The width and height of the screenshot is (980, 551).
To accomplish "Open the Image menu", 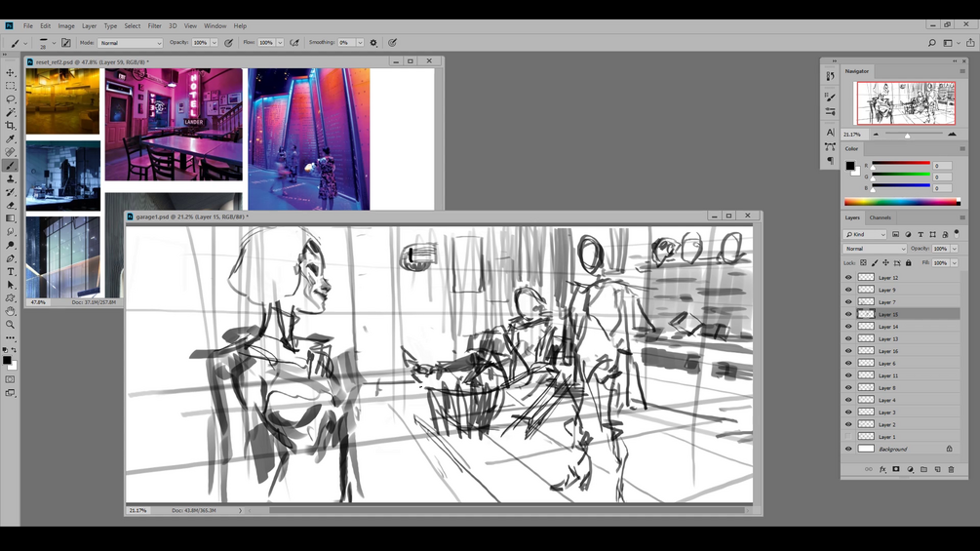I will 66,26.
